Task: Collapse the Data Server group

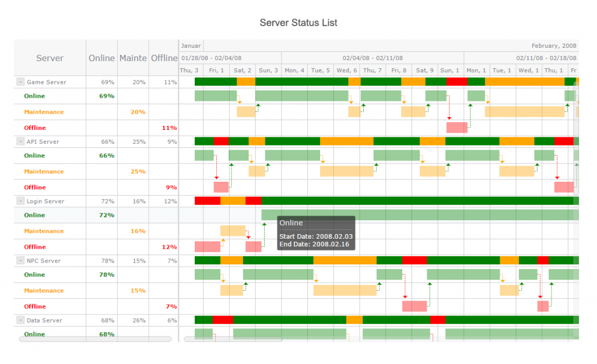Action: point(19,320)
